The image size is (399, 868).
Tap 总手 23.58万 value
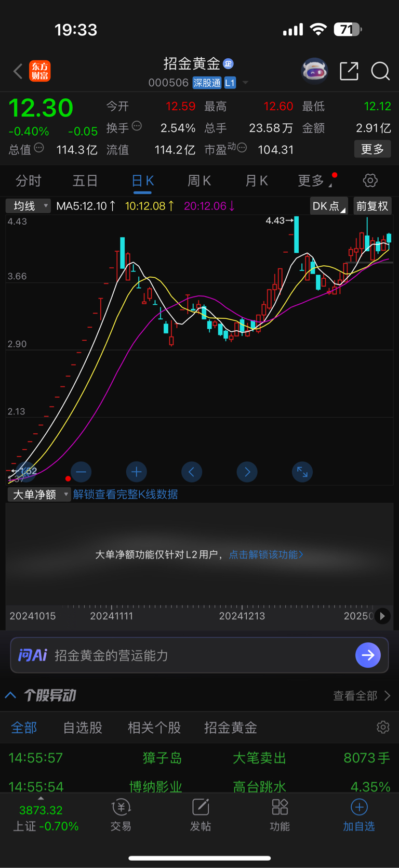(270, 128)
